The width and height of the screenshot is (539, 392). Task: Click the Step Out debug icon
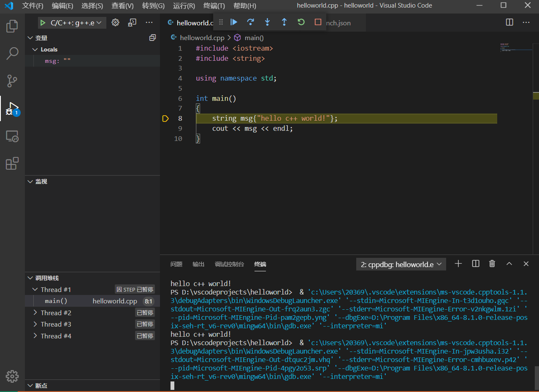tap(284, 22)
